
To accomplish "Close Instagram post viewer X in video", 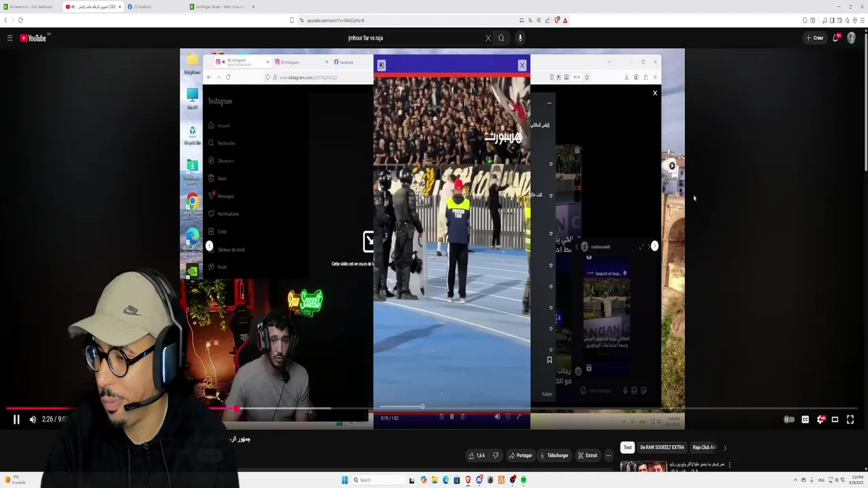I will pyautogui.click(x=654, y=93).
